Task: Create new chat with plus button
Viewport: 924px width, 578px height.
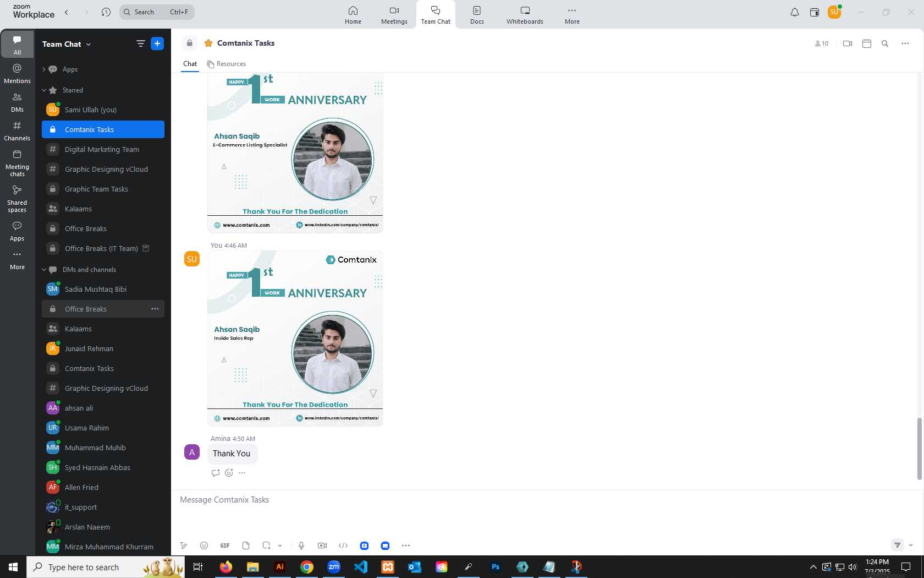Action: [157, 43]
